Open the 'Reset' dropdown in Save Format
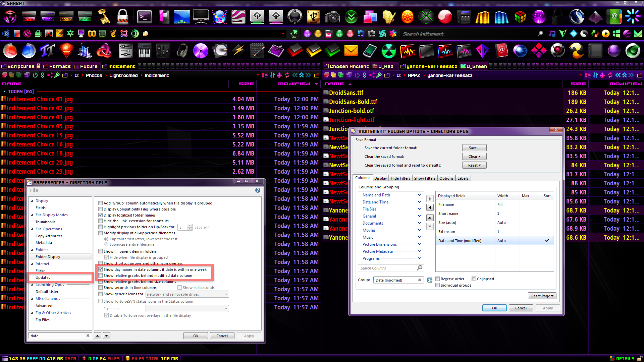This screenshot has height=362, width=644. [474, 165]
